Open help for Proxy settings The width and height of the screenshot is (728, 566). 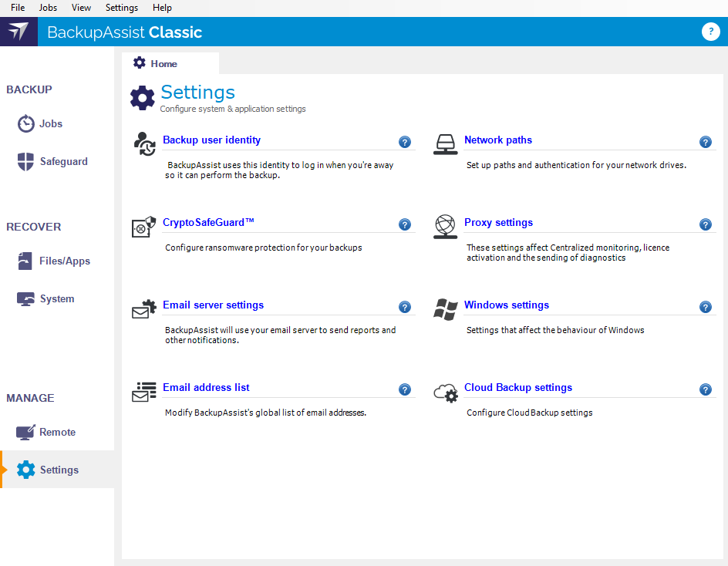705,224
